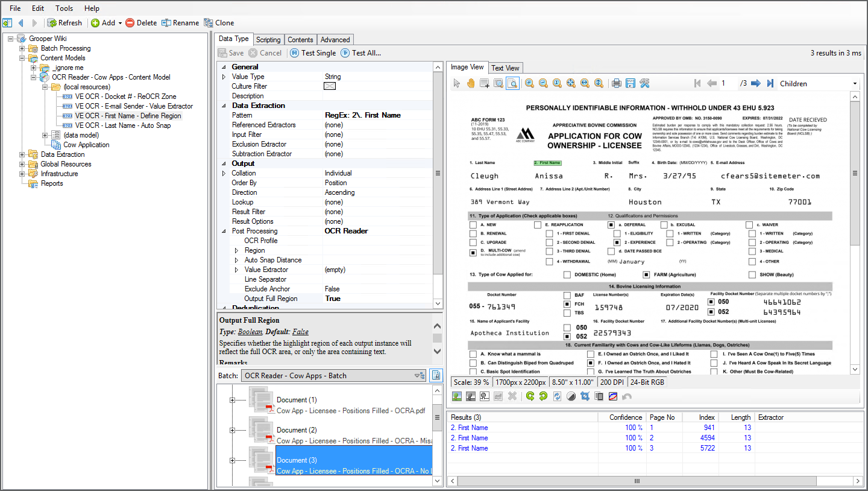Click the Test All button

(360, 53)
